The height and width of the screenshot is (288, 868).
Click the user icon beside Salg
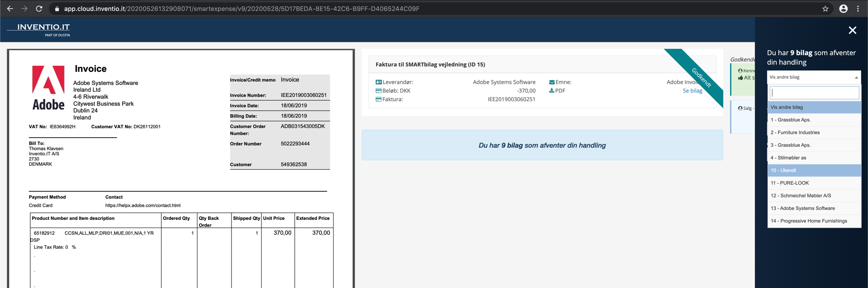(740, 108)
